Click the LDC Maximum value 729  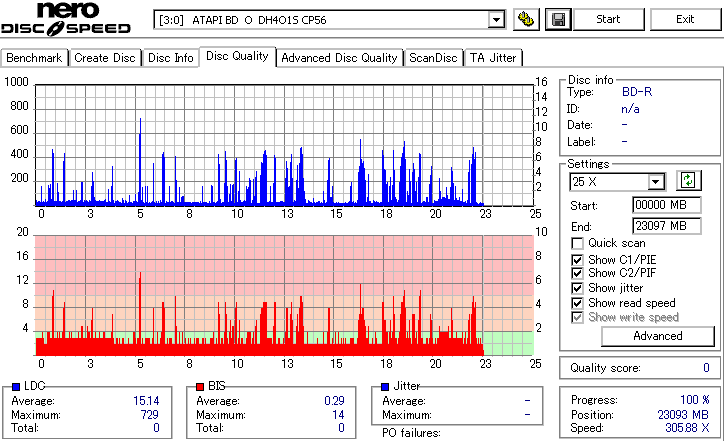pyautogui.click(x=150, y=415)
